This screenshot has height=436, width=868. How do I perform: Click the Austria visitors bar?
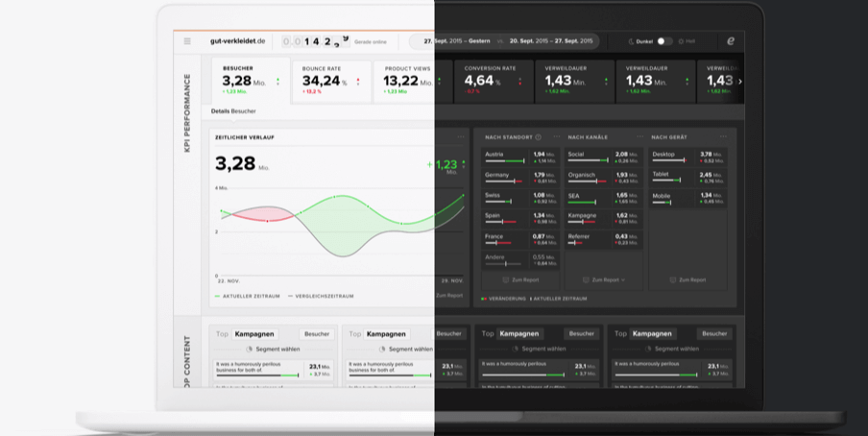point(506,160)
